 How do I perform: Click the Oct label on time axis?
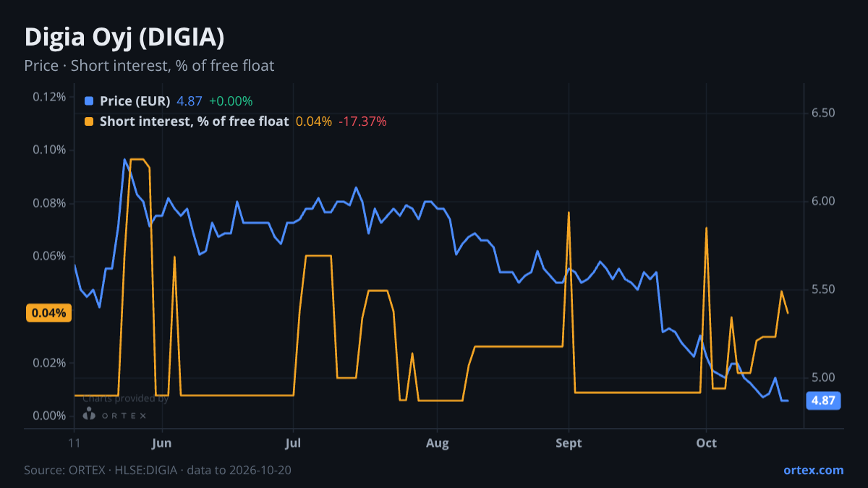706,442
